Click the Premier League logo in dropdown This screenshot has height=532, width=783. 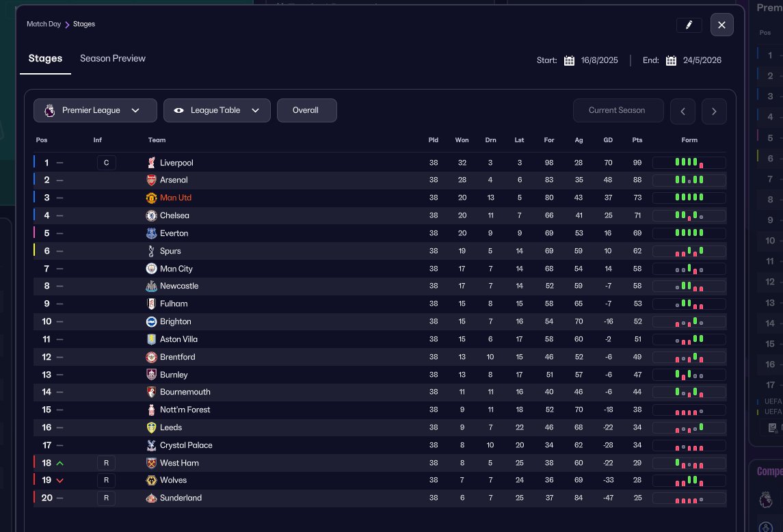[49, 110]
